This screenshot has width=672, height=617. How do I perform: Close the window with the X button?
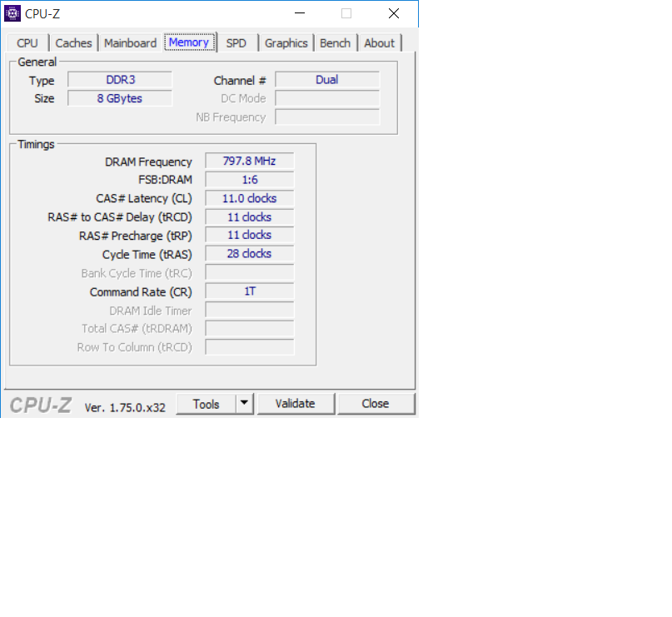394,13
